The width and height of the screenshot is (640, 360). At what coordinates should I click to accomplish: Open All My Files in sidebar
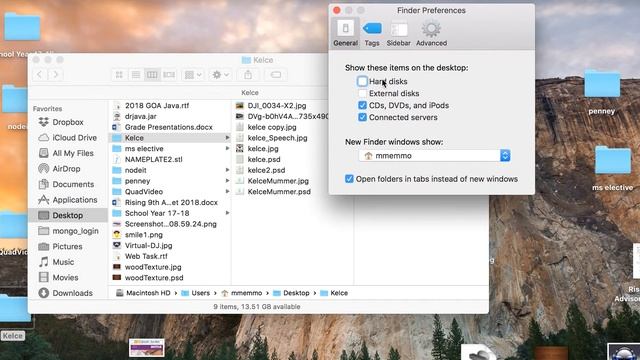pyautogui.click(x=66, y=153)
